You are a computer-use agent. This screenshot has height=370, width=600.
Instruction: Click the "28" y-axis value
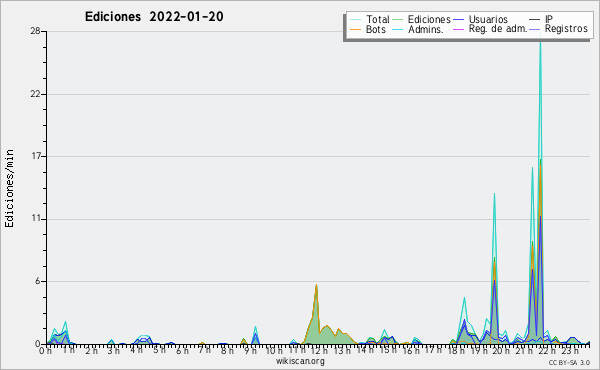[x=36, y=31]
